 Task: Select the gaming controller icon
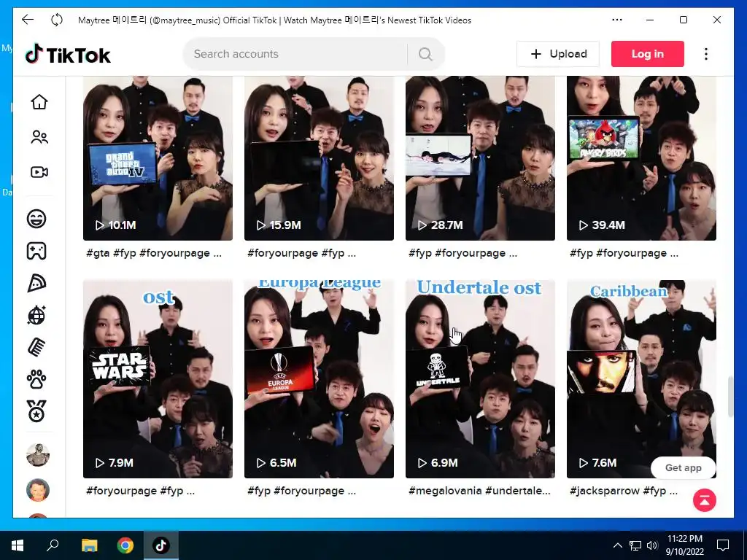(36, 251)
